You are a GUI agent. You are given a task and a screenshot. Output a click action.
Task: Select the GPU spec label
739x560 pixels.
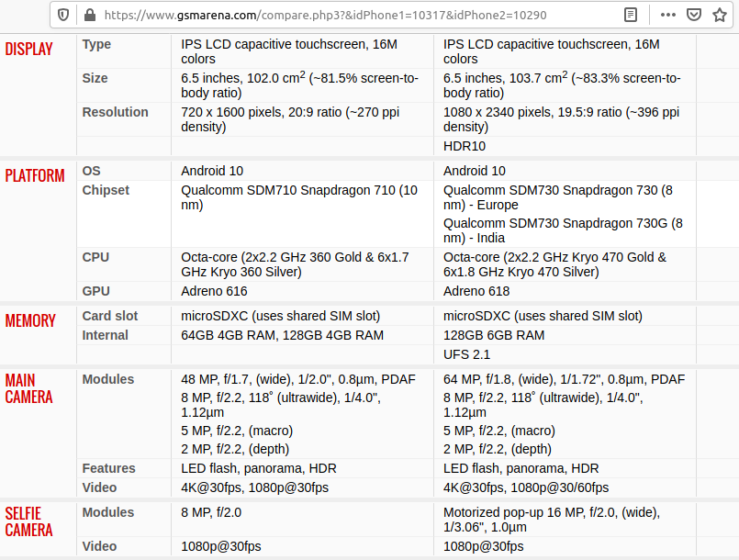coord(95,291)
